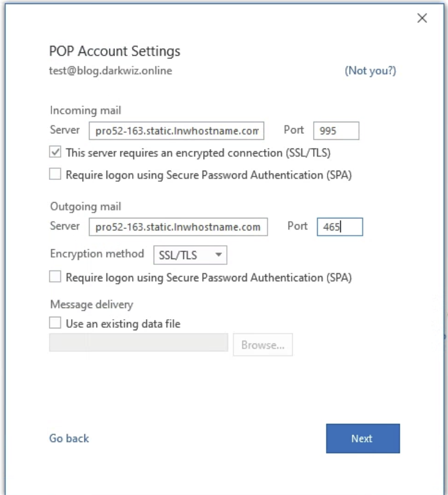Screen dimensions: 448x495
Task: Click the Outgoing mail Port field showing 465
Action: pyautogui.click(x=339, y=227)
